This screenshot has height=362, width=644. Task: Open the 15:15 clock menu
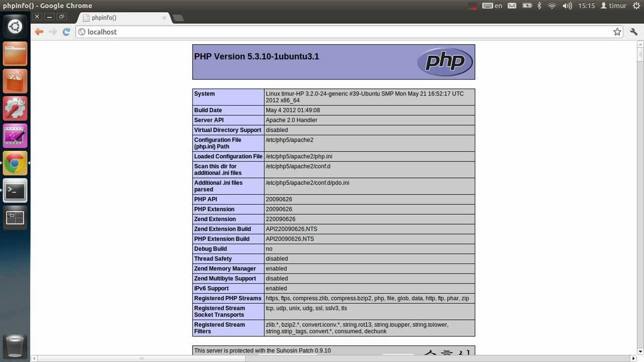[x=587, y=6]
